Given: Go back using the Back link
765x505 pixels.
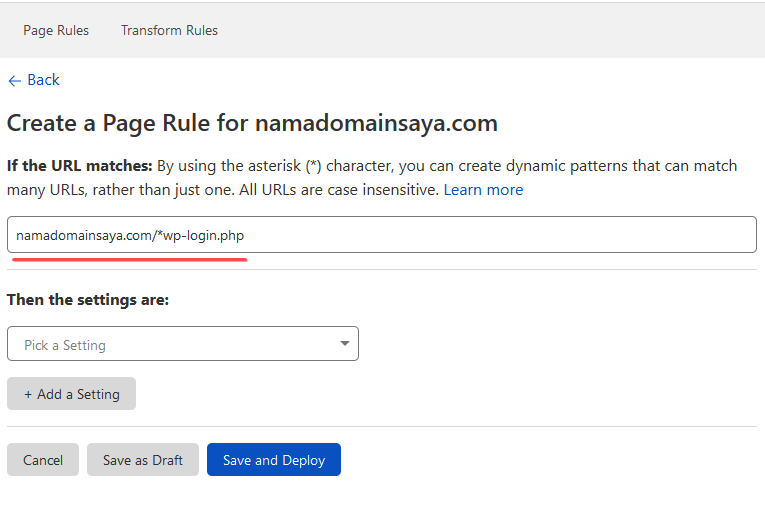Looking at the screenshot, I should pos(43,80).
